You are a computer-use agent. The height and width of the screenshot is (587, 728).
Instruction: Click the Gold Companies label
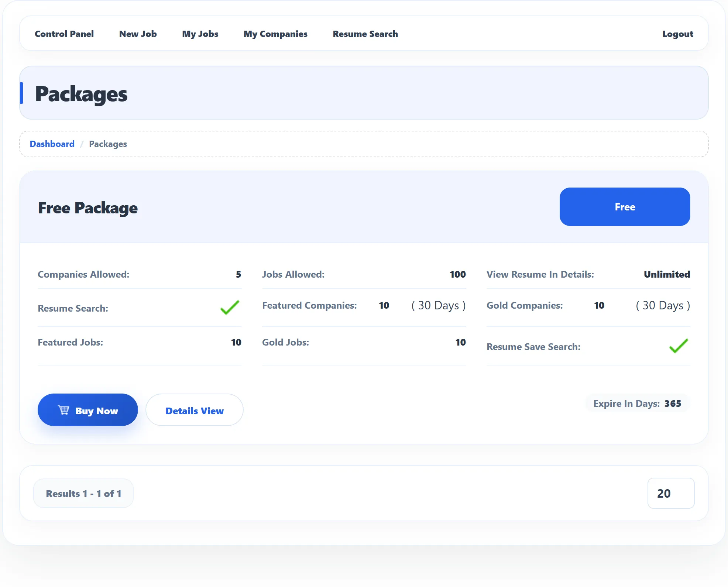pos(525,305)
